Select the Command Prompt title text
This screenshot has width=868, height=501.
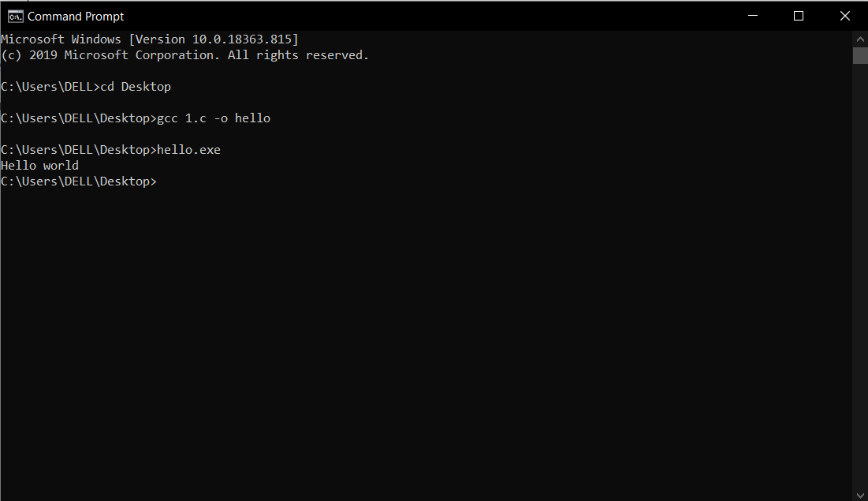pyautogui.click(x=77, y=16)
